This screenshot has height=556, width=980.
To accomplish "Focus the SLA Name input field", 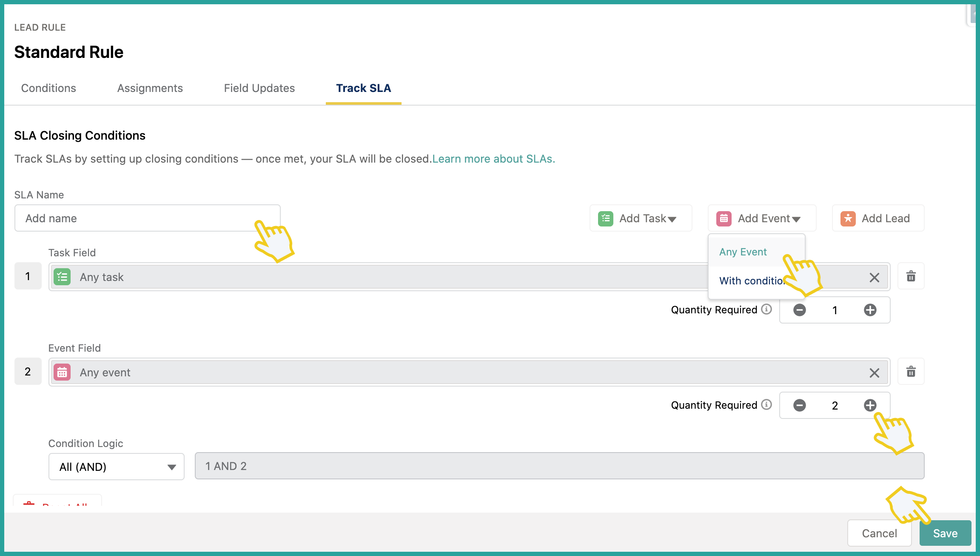I will (147, 218).
